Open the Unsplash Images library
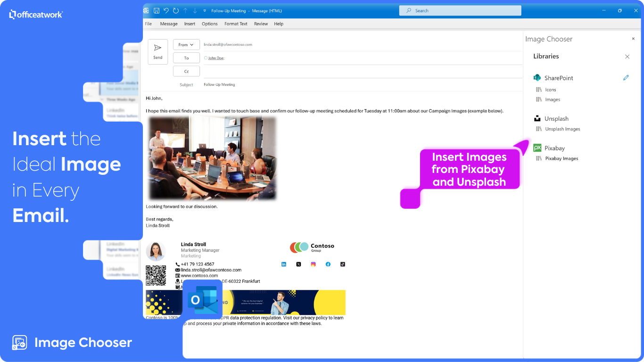The image size is (644, 362). (x=562, y=129)
